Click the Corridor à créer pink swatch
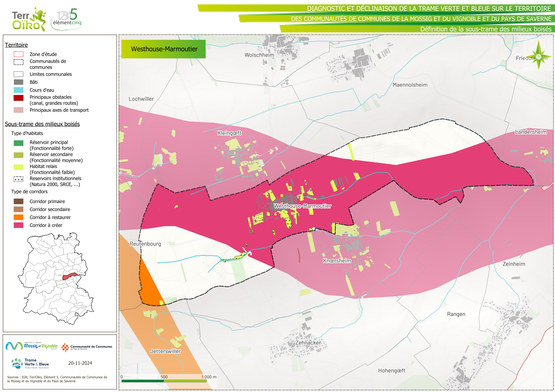555x392 pixels. pos(19,225)
